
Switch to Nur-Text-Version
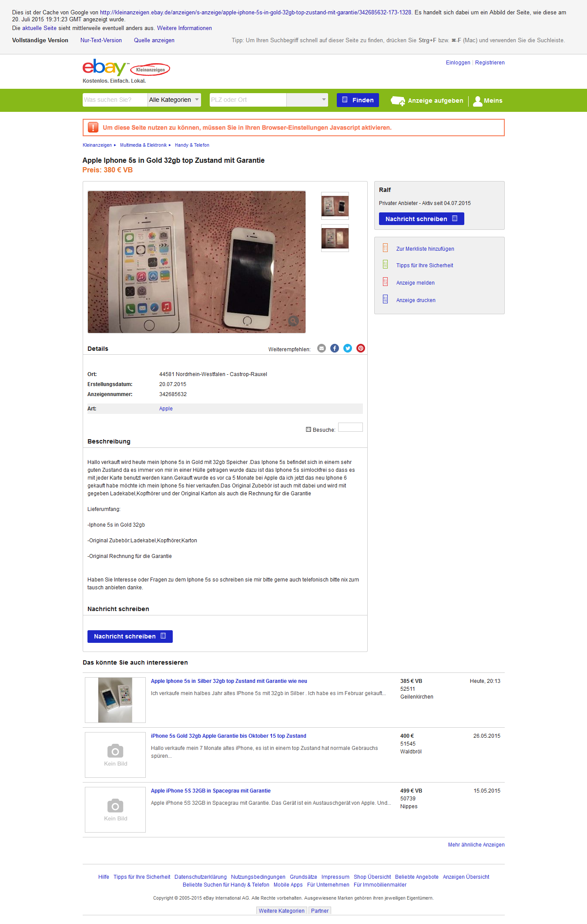101,40
